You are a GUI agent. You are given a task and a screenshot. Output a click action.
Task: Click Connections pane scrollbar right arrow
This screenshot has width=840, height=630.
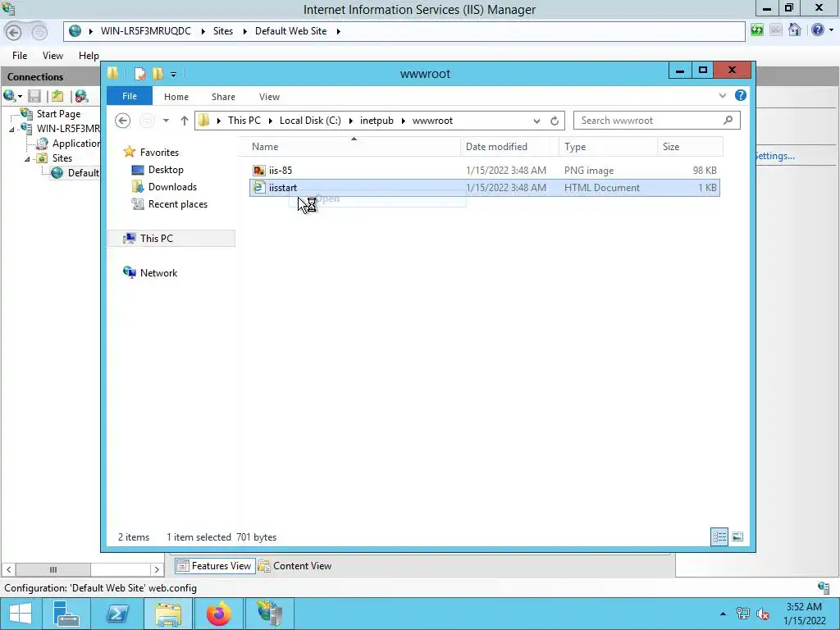(x=157, y=569)
